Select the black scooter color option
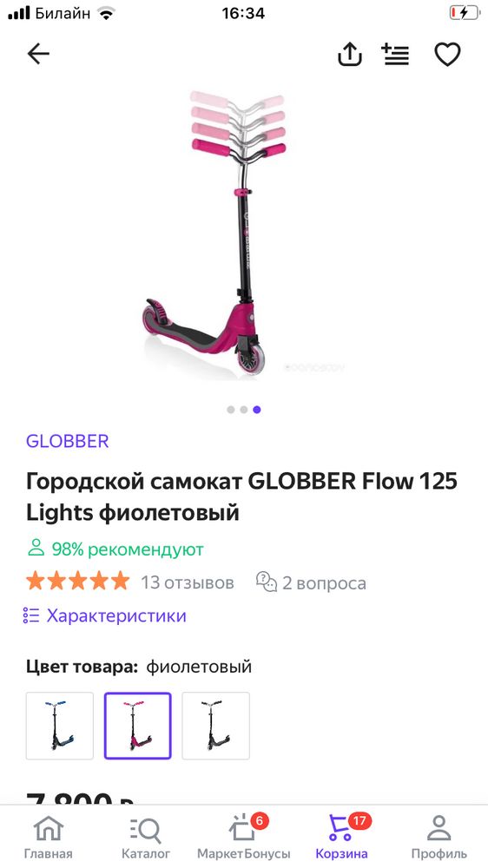This screenshot has width=488, height=868. pos(216,726)
